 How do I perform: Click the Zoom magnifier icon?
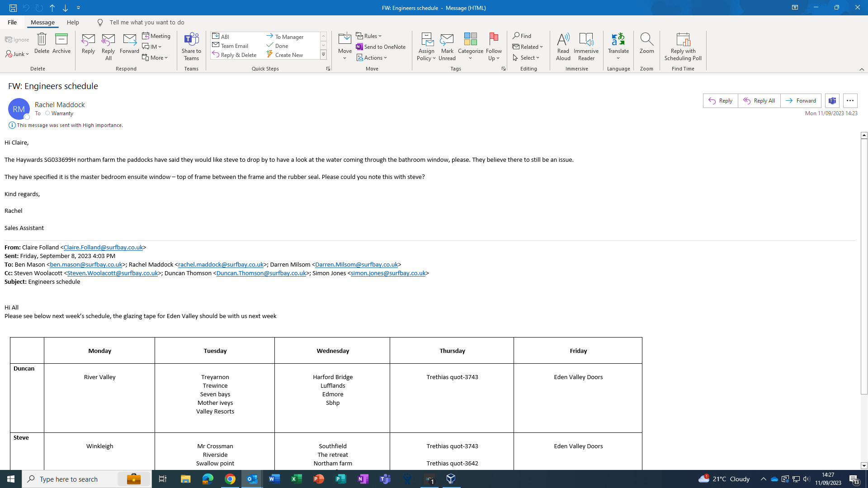pos(646,43)
